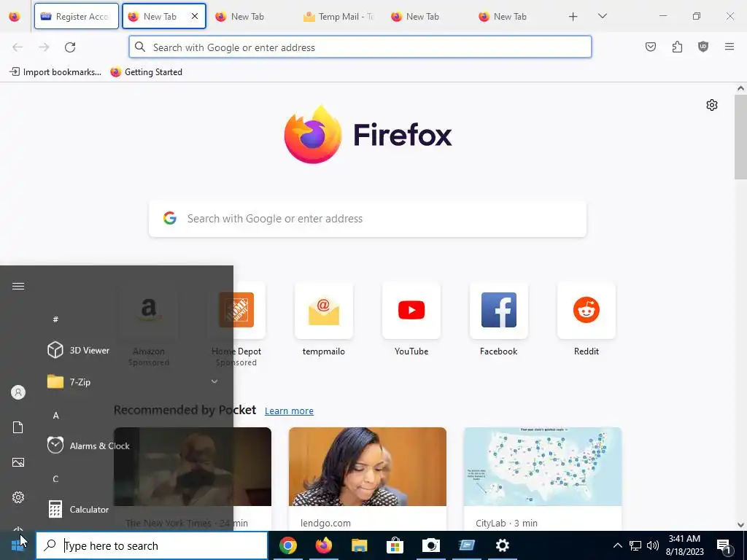Go forward with the browser forward arrow
The width and height of the screenshot is (747, 560).
44,47
